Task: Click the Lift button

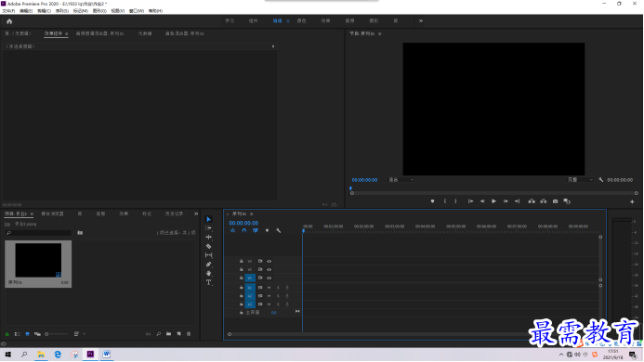Action: pos(532,201)
